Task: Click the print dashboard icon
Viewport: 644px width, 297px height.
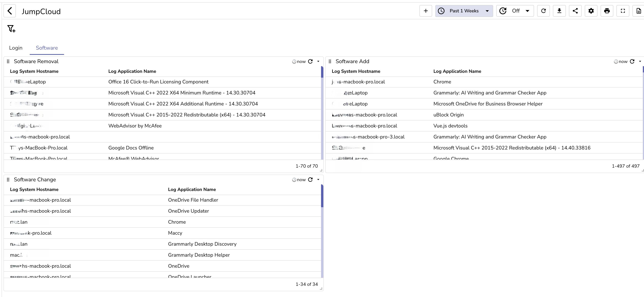Action: (607, 11)
